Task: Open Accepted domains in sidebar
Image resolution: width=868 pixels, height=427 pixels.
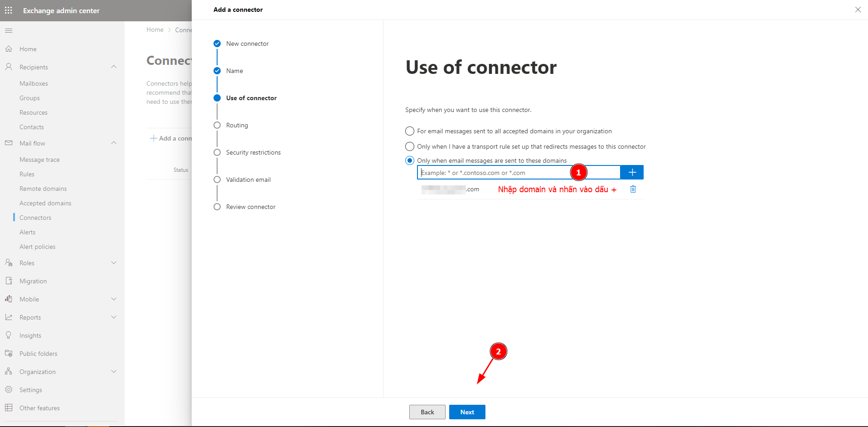Action: [x=45, y=203]
